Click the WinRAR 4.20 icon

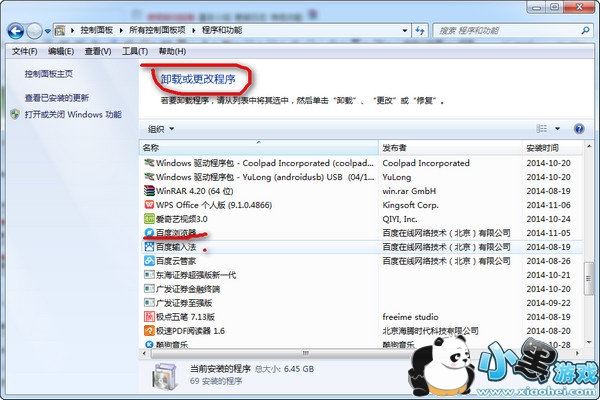149,191
